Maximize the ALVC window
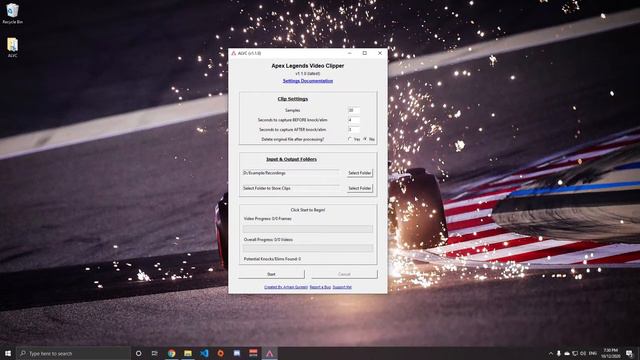Viewport: 640px width, 360px height. pyautogui.click(x=365, y=53)
